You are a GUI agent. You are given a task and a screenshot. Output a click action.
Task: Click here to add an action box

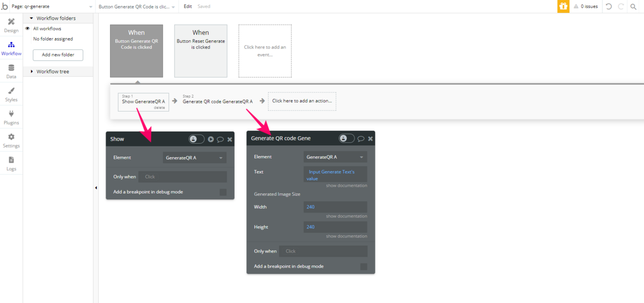pyautogui.click(x=302, y=101)
